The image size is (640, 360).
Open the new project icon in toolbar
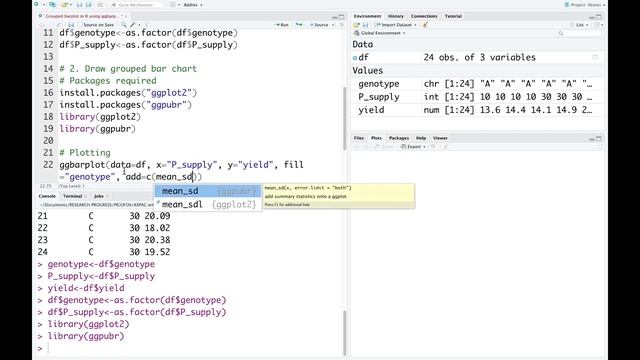tap(53, 4)
